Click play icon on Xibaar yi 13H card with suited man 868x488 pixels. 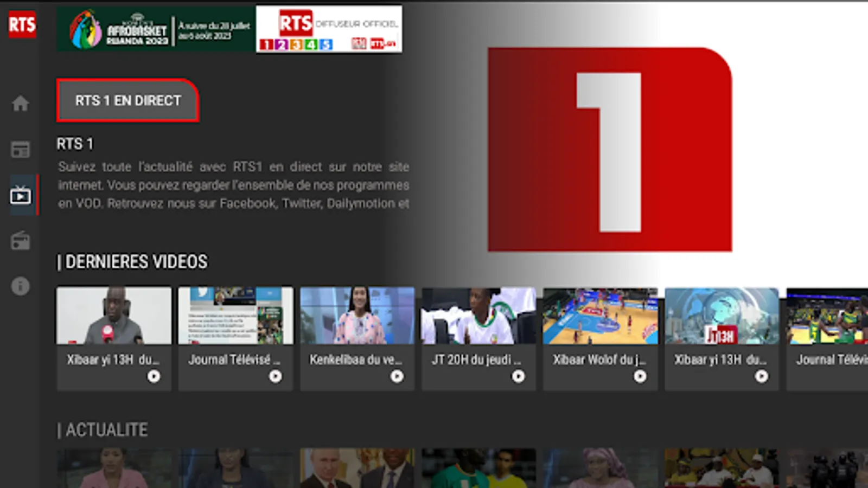click(154, 376)
